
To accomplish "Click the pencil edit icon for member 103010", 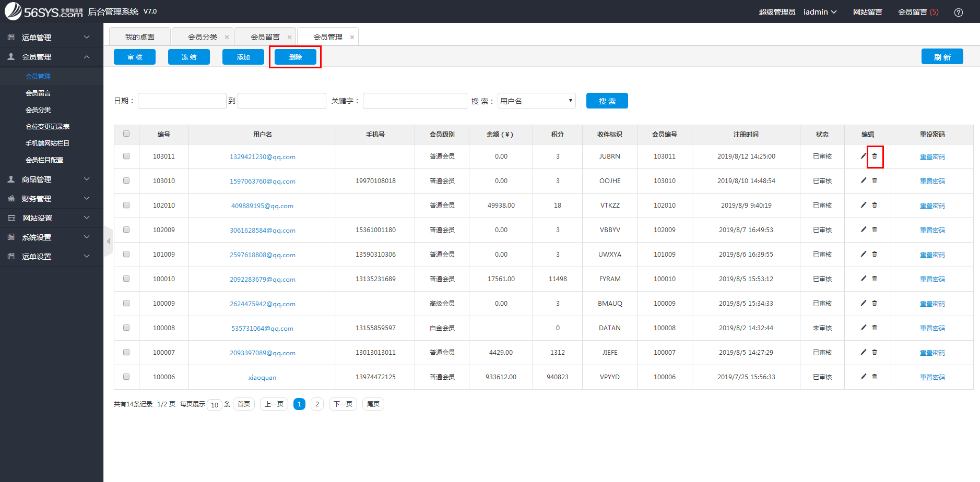I will pyautogui.click(x=863, y=180).
